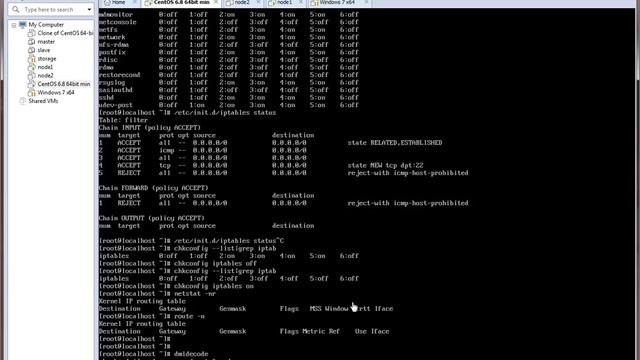Image resolution: width=640 pixels, height=360 pixels.
Task: Open the search filter dropdown arrow
Action: point(89,9)
